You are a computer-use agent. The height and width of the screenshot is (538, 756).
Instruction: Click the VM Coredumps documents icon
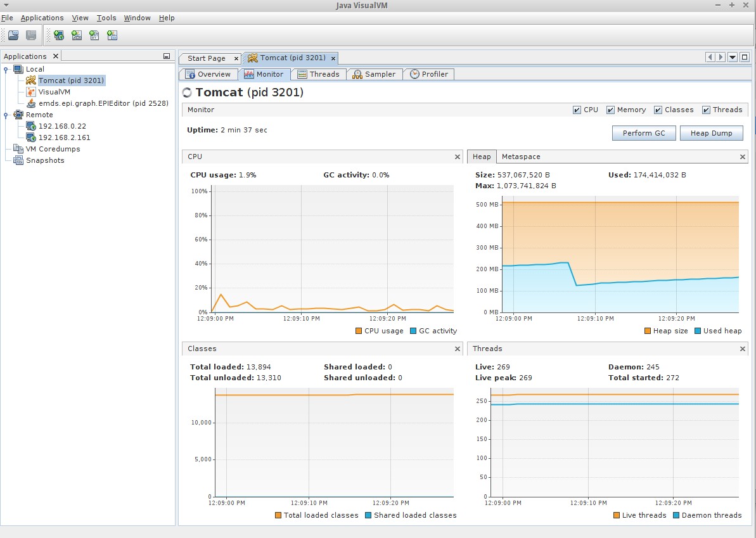18,149
